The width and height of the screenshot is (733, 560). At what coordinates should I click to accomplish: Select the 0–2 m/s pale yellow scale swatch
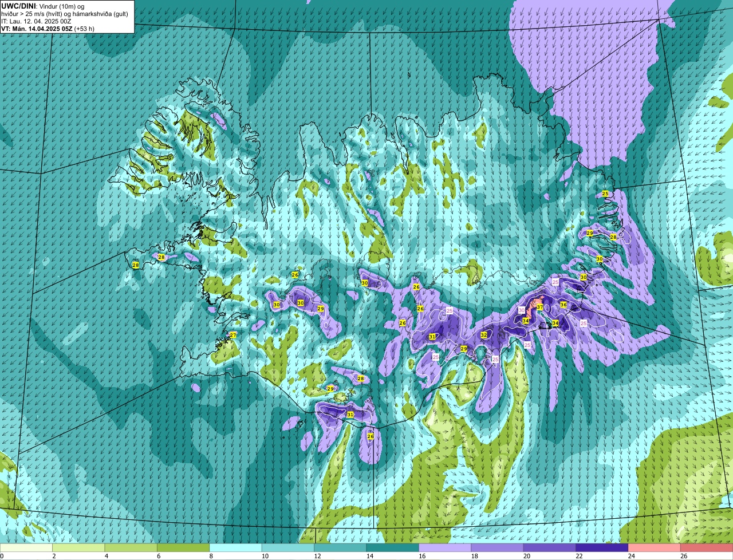pyautogui.click(x=26, y=547)
